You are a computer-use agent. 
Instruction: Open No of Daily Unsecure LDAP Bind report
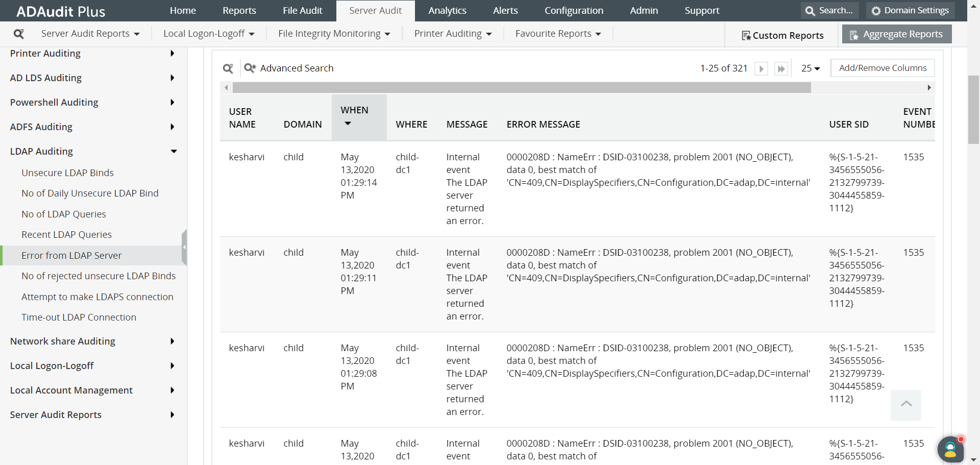(x=90, y=193)
